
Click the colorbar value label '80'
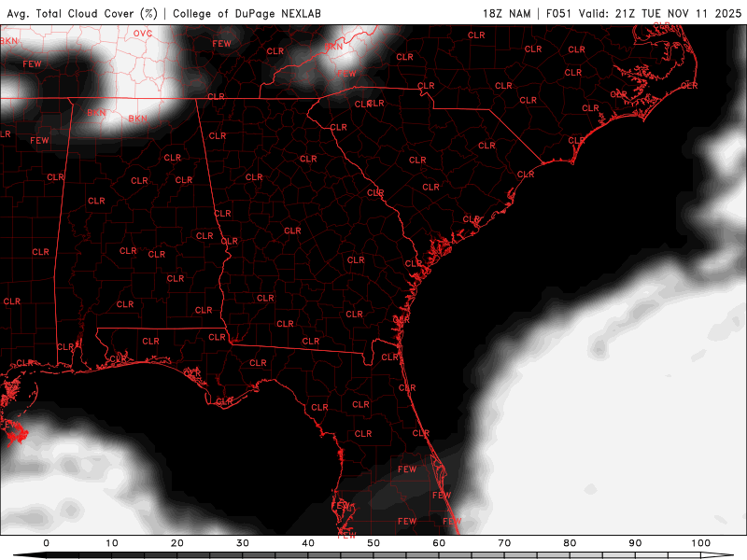coord(570,543)
